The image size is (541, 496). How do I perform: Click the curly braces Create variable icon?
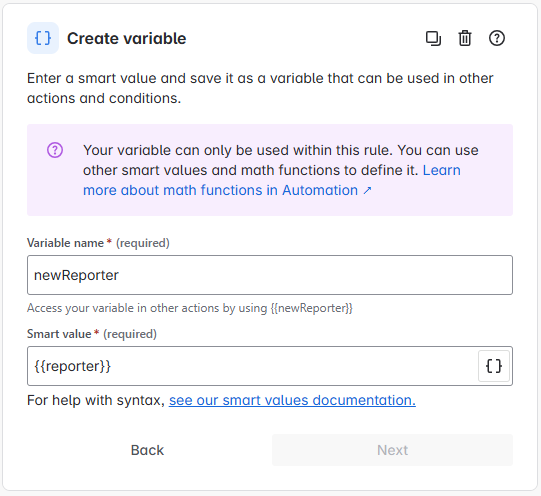click(43, 38)
